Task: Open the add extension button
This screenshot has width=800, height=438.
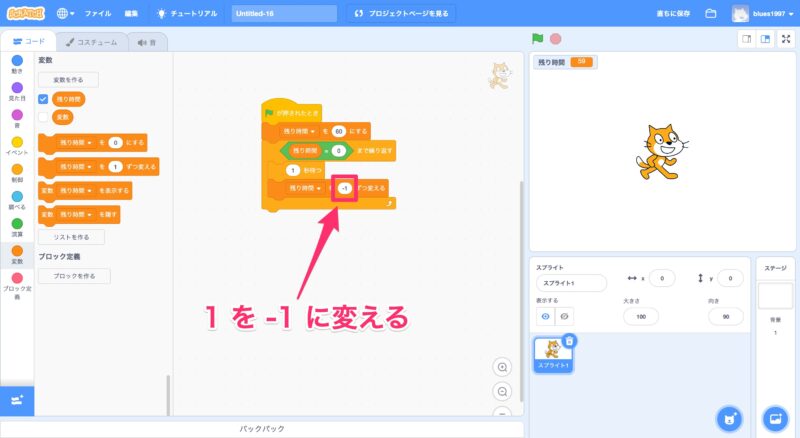Action: click(x=17, y=400)
